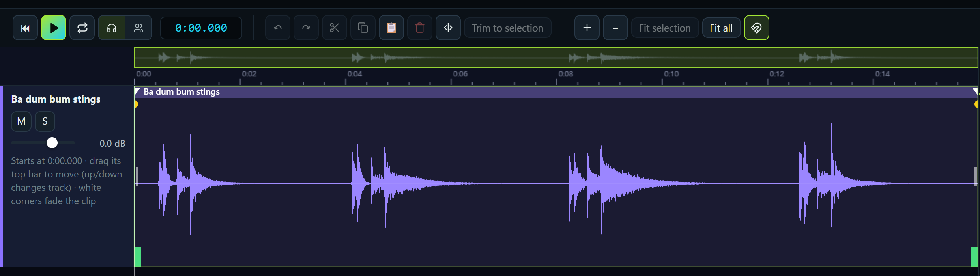Click the 0:00.000 time display
Image resolution: width=980 pixels, height=276 pixels.
pos(201,28)
